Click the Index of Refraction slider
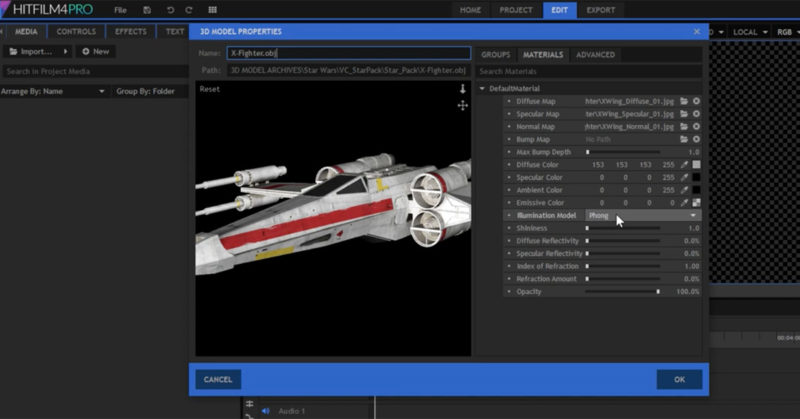Image resolution: width=800 pixels, height=419 pixels. (x=623, y=266)
